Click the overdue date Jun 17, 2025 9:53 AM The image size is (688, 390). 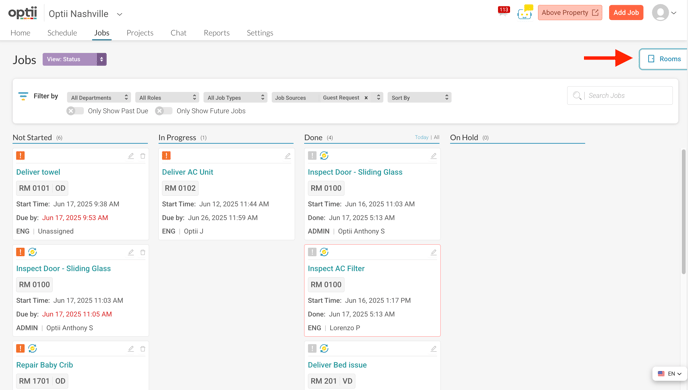75,218
